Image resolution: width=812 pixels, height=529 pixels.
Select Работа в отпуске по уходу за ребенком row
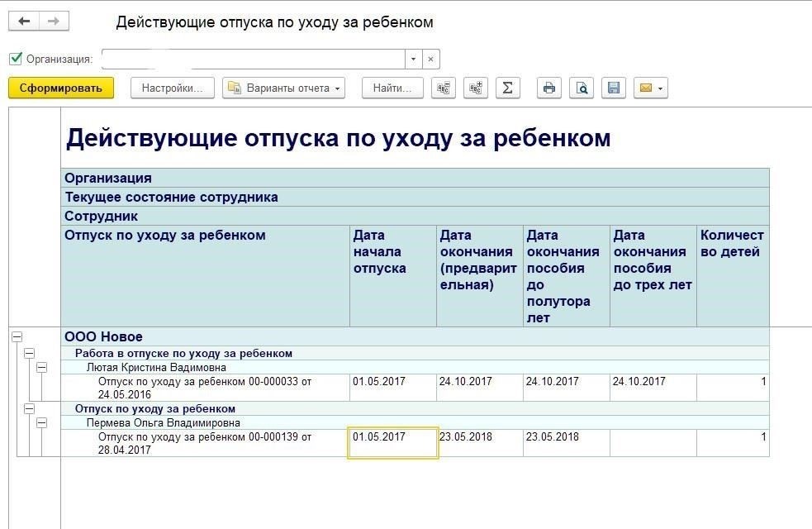(415, 354)
